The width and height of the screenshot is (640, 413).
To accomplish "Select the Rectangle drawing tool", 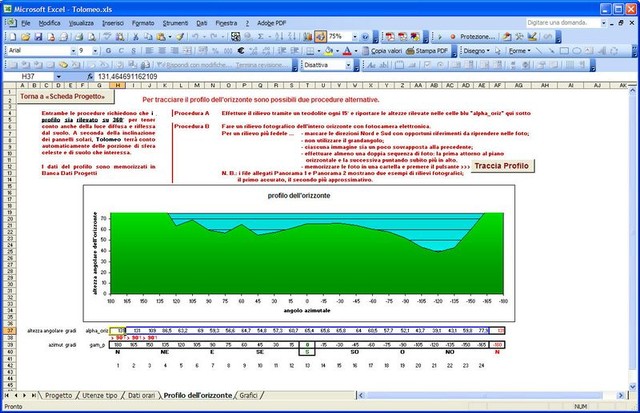I will (564, 51).
